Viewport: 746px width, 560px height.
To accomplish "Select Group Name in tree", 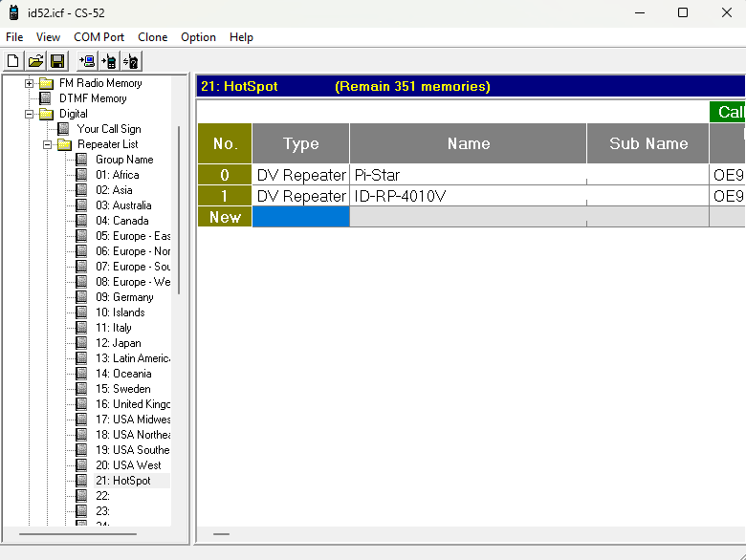I will [x=124, y=160].
